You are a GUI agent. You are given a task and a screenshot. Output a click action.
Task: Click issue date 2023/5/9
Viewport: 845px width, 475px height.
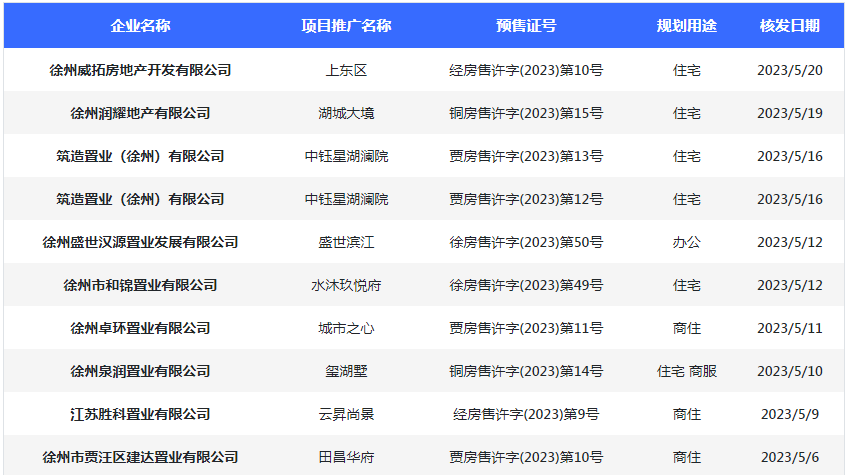[x=789, y=414]
